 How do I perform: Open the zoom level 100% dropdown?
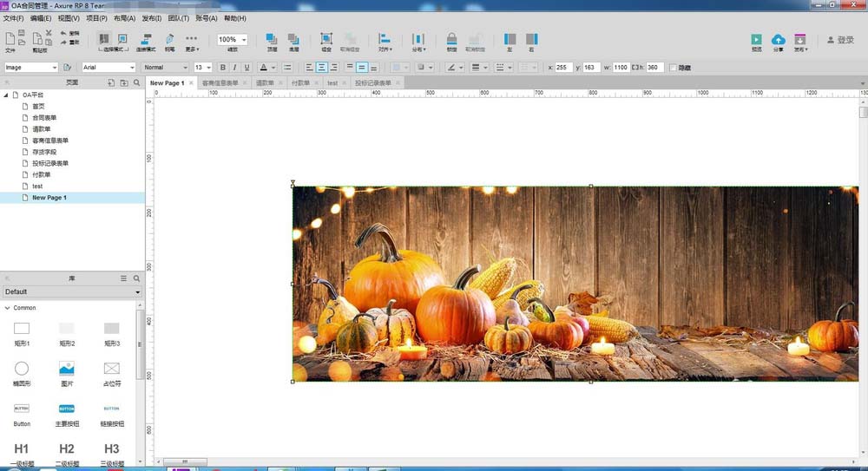(232, 40)
